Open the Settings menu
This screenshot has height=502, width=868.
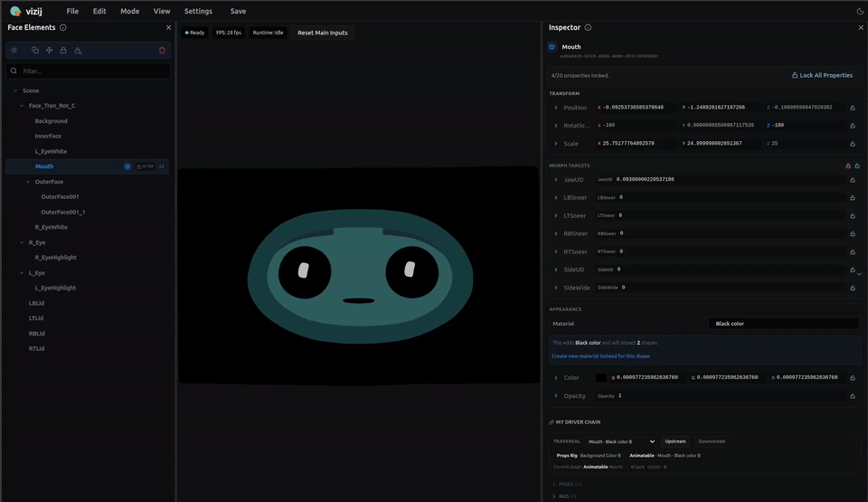(x=198, y=11)
